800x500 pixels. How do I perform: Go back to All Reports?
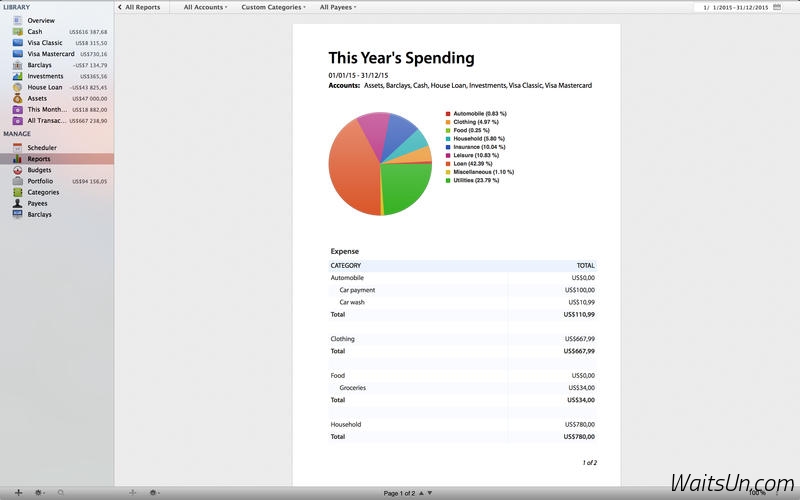coord(139,7)
